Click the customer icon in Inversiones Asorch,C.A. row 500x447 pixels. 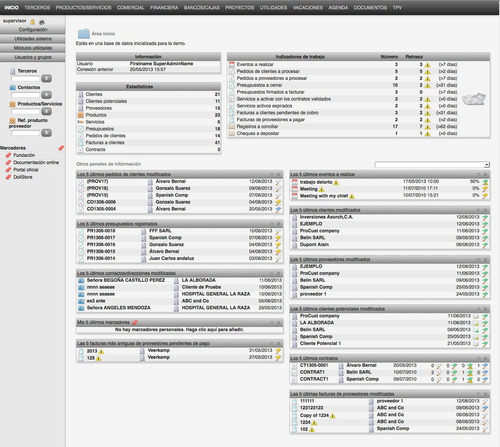coord(294,217)
